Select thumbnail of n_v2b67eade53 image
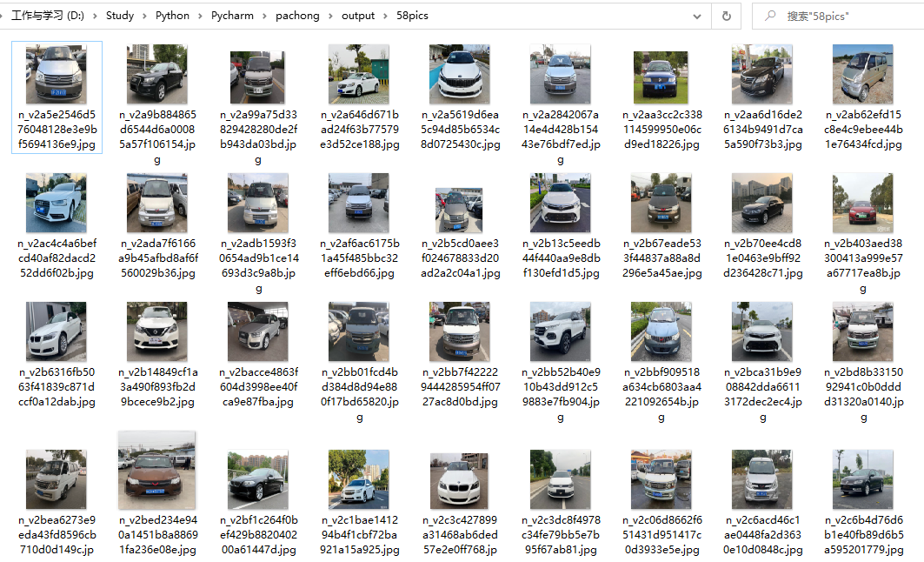 pyautogui.click(x=661, y=203)
